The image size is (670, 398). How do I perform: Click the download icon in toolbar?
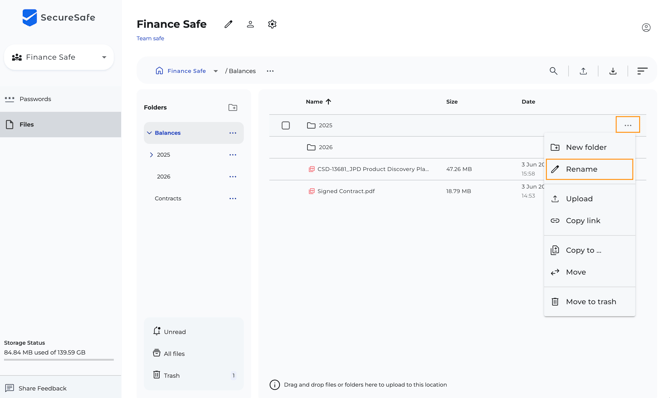[x=613, y=71]
